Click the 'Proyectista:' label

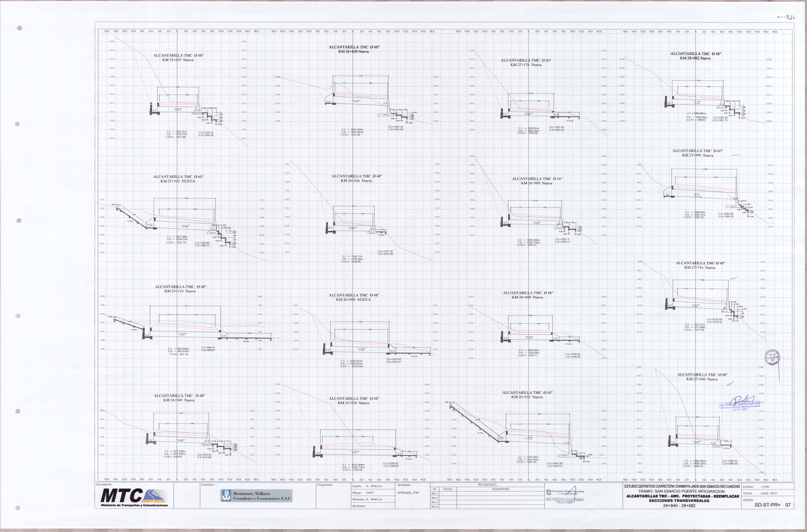[325, 485]
